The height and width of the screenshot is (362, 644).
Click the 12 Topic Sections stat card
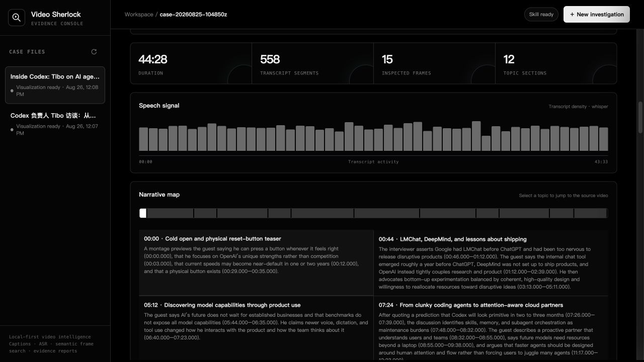(x=556, y=63)
